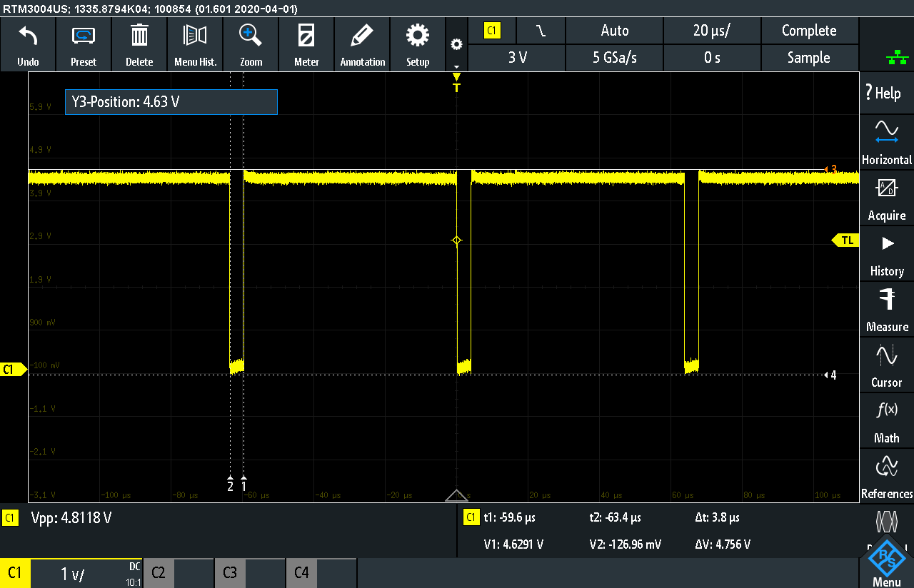Viewport: 914px width, 588px height.
Task: Set the 3 V trigger level field
Action: (517, 58)
